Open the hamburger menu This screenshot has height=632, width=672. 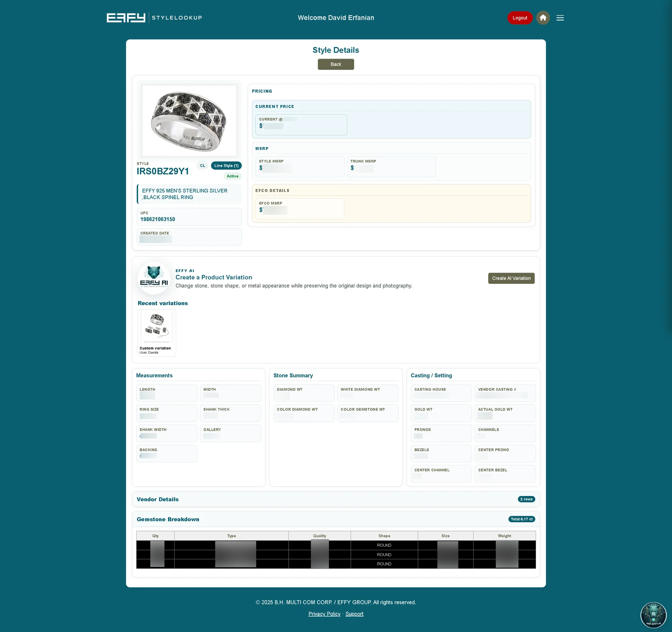[x=560, y=18]
